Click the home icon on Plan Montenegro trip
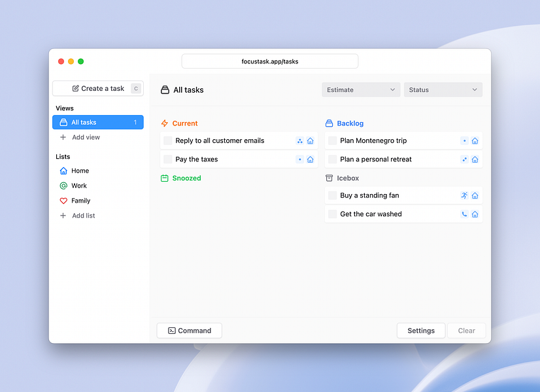This screenshot has height=392, width=540. [475, 140]
